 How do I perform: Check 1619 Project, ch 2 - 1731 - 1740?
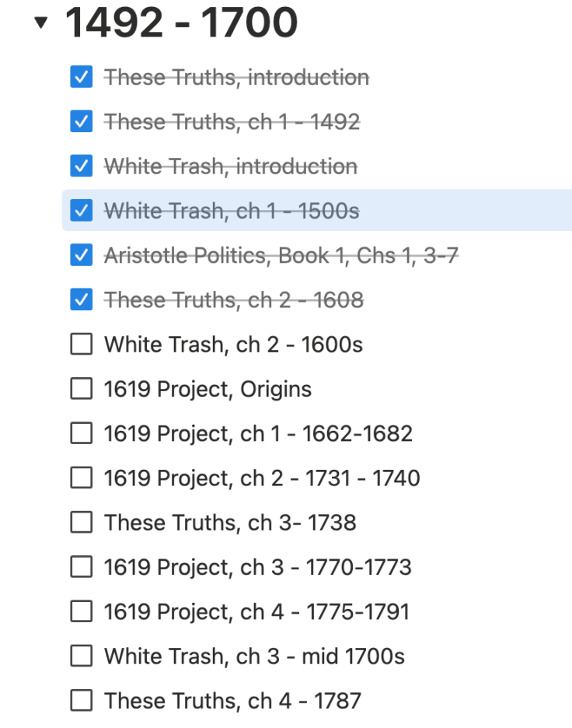[x=82, y=478]
